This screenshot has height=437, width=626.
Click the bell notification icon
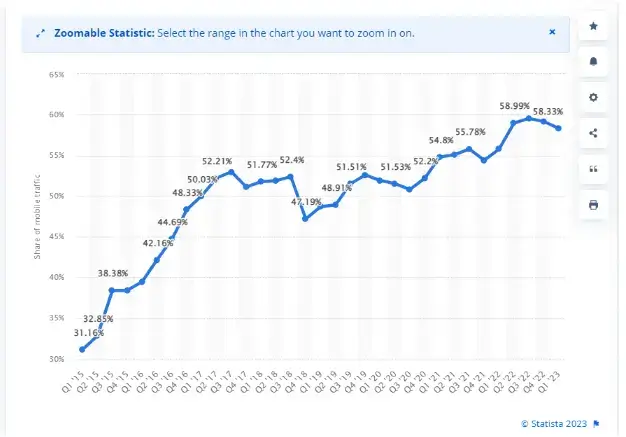tap(593, 62)
